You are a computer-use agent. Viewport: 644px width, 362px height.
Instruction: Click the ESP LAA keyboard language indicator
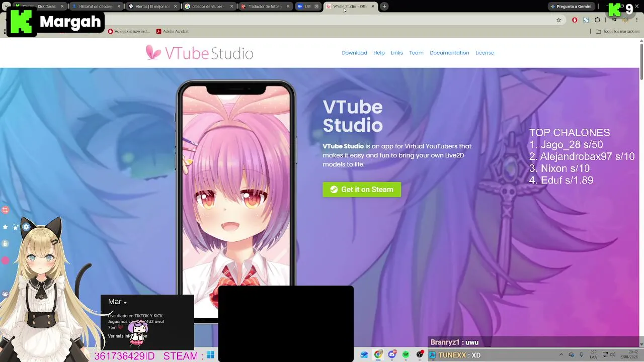(x=594, y=355)
